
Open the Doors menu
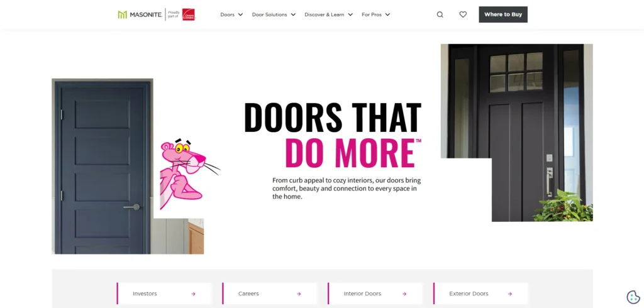[x=231, y=15]
